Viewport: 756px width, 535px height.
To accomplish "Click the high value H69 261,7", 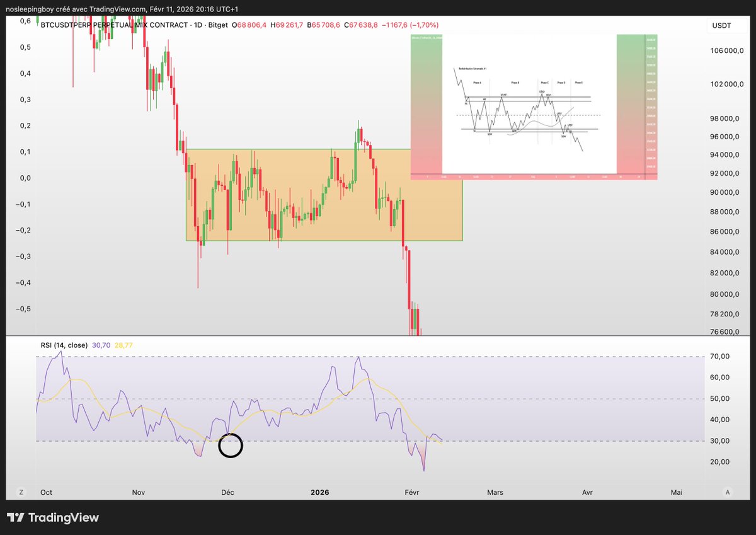I will [x=287, y=25].
